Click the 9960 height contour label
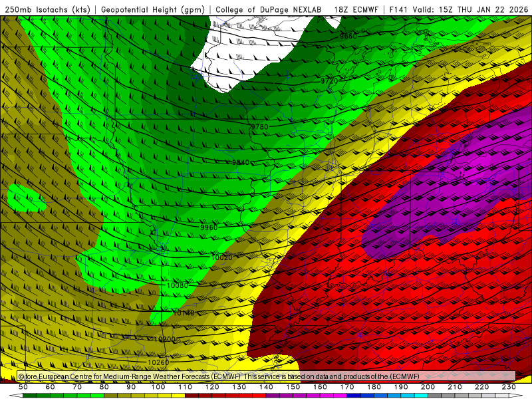Screen dimensions: 532x399 point(209,227)
